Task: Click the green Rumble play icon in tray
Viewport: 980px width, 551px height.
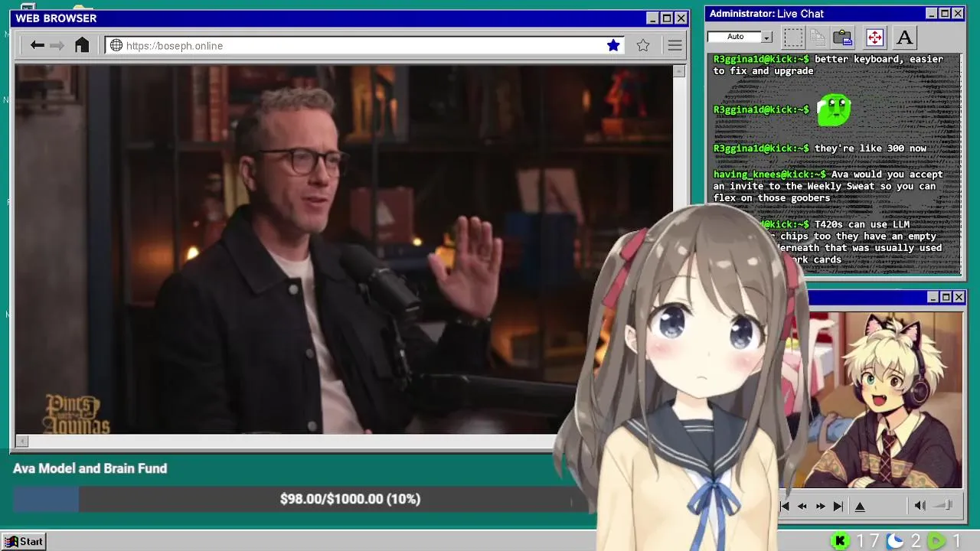Action: pyautogui.click(x=936, y=541)
